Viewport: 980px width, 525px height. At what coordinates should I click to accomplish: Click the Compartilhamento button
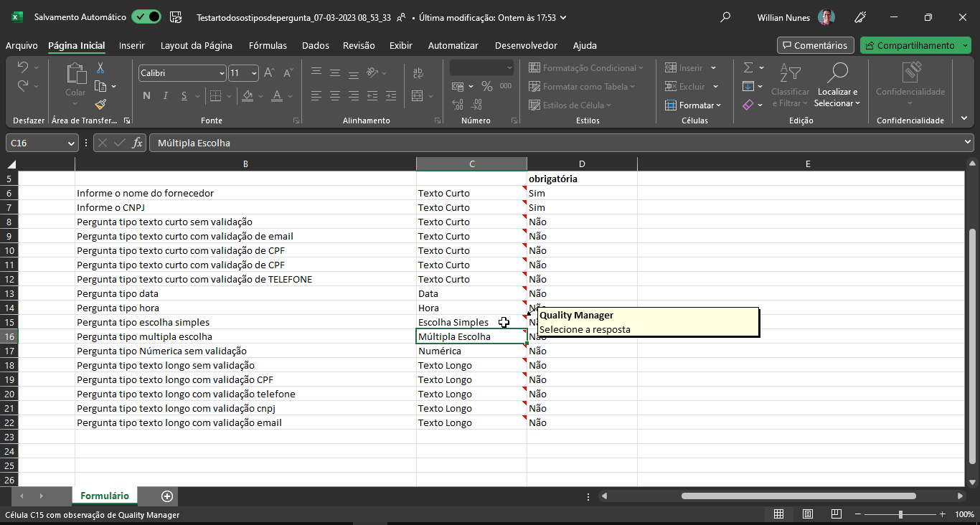(910, 45)
